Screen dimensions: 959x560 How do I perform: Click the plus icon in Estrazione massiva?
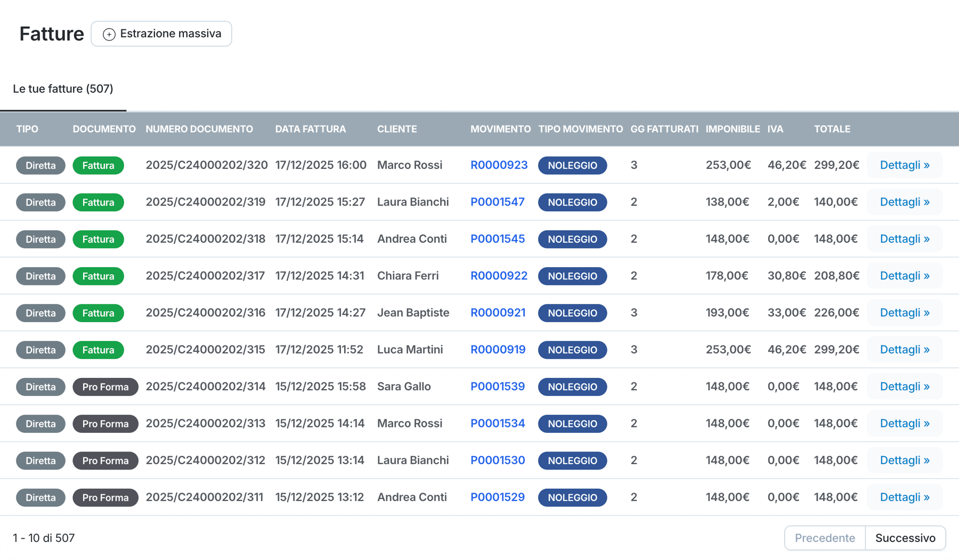pos(109,34)
